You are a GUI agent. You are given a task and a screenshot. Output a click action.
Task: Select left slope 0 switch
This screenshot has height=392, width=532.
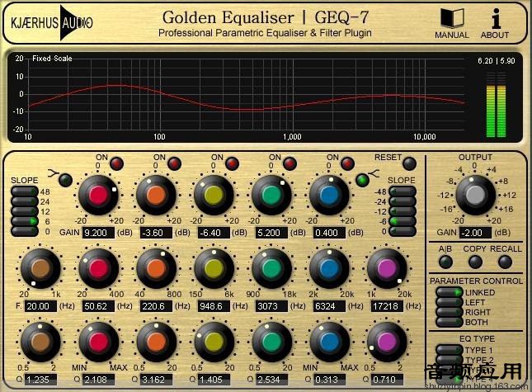pos(25,231)
